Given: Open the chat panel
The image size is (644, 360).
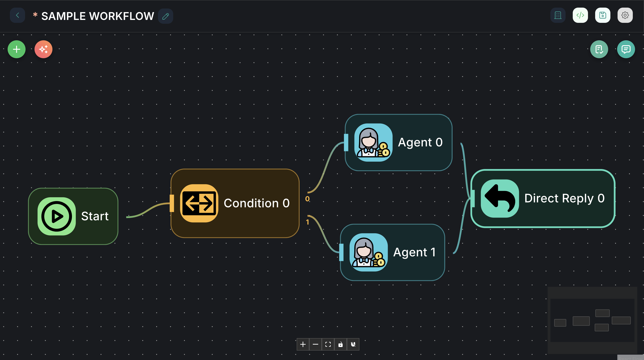Looking at the screenshot, I should click(x=626, y=49).
